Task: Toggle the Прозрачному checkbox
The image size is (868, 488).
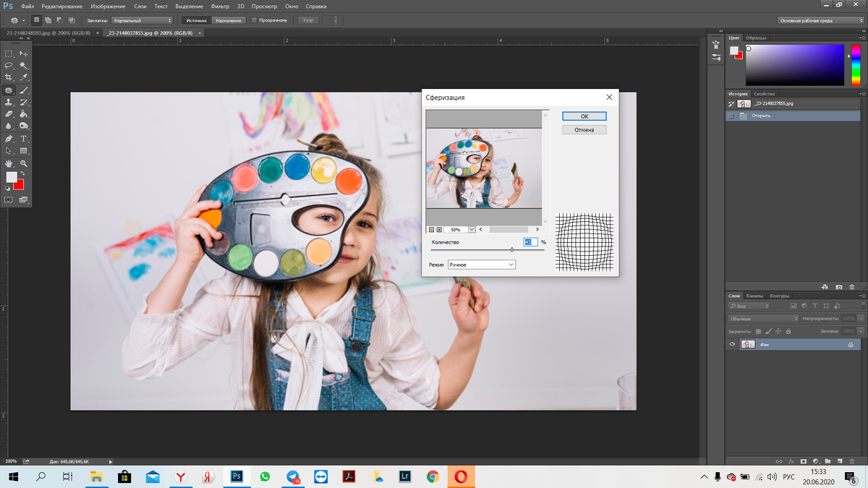Action: point(254,20)
